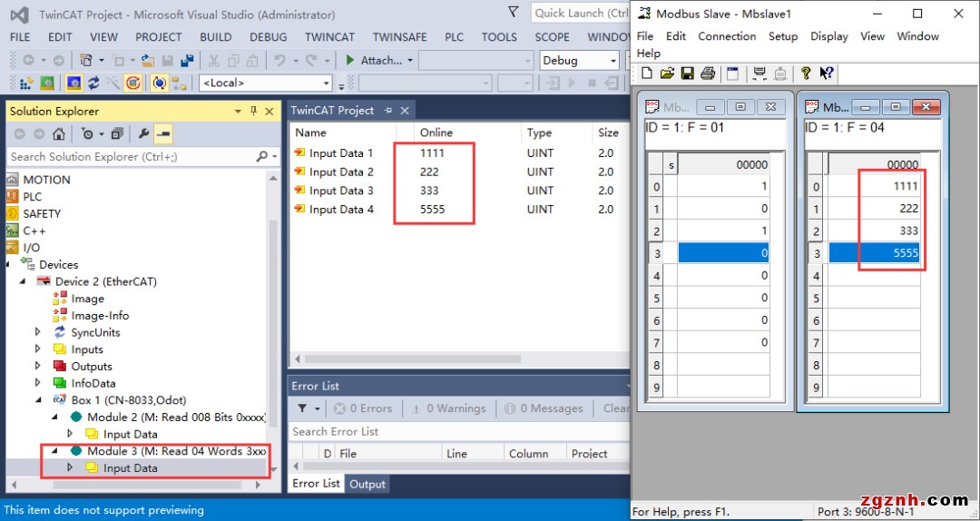Click the Connect icon in Modbus Slave toolbar
The width and height of the screenshot is (980, 521).
click(759, 74)
